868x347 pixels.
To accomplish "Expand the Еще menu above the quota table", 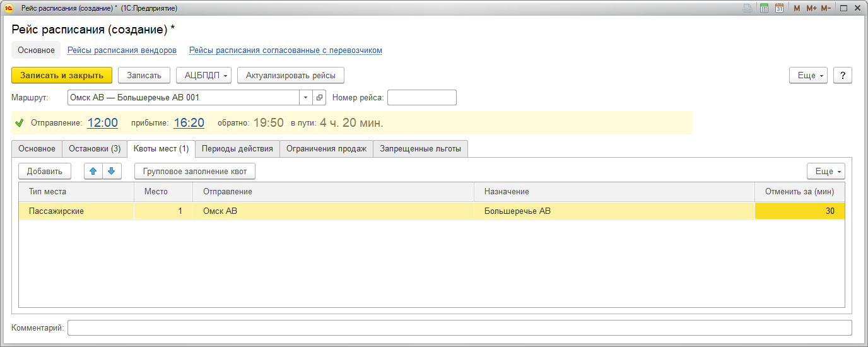I will point(825,171).
